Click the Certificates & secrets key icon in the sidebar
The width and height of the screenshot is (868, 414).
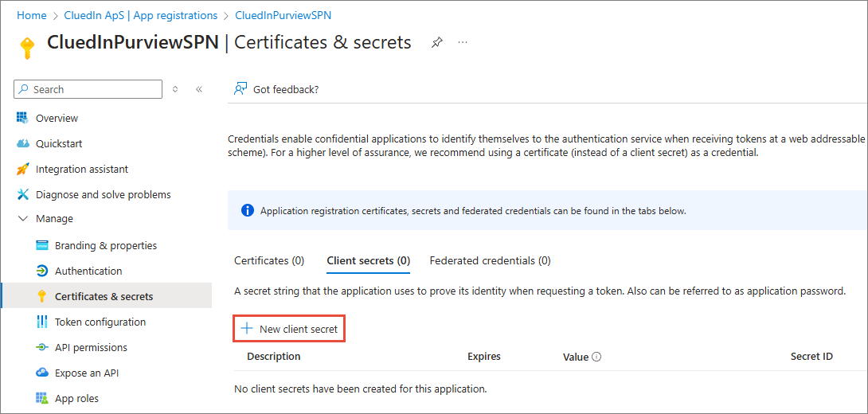pos(41,296)
